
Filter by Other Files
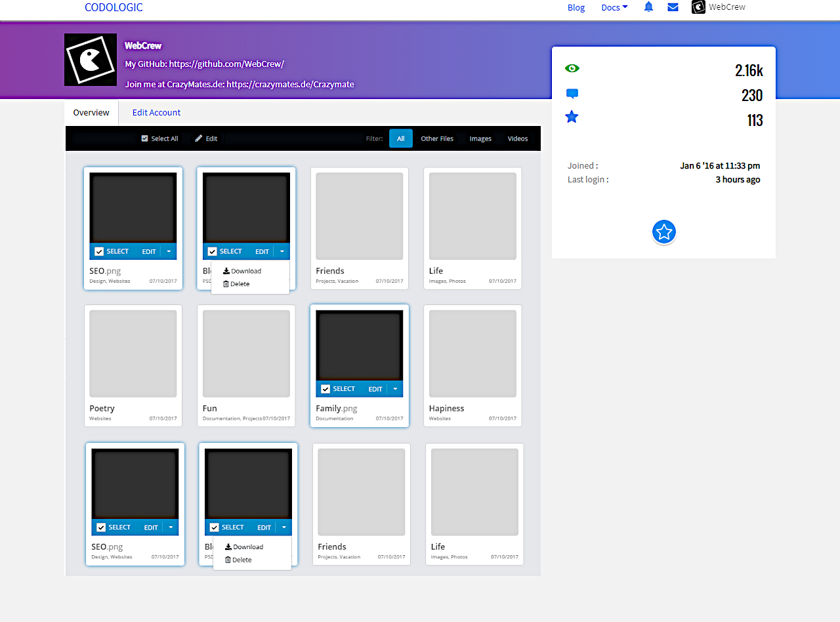(x=437, y=138)
